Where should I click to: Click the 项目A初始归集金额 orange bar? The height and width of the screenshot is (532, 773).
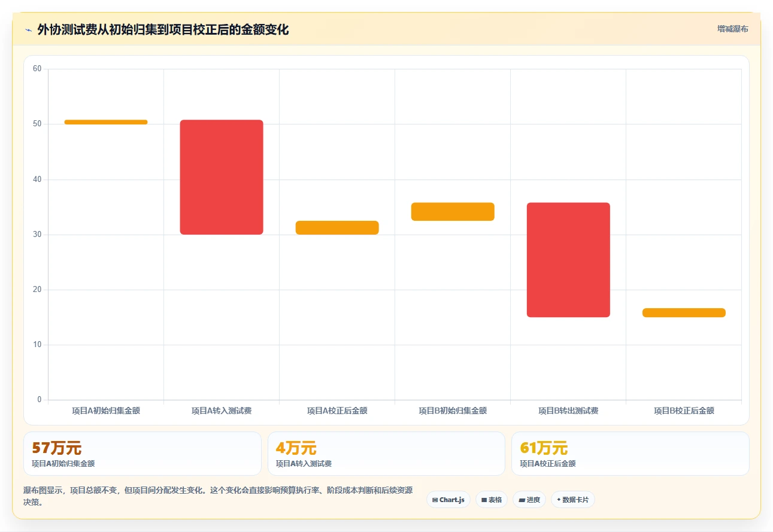click(x=106, y=122)
